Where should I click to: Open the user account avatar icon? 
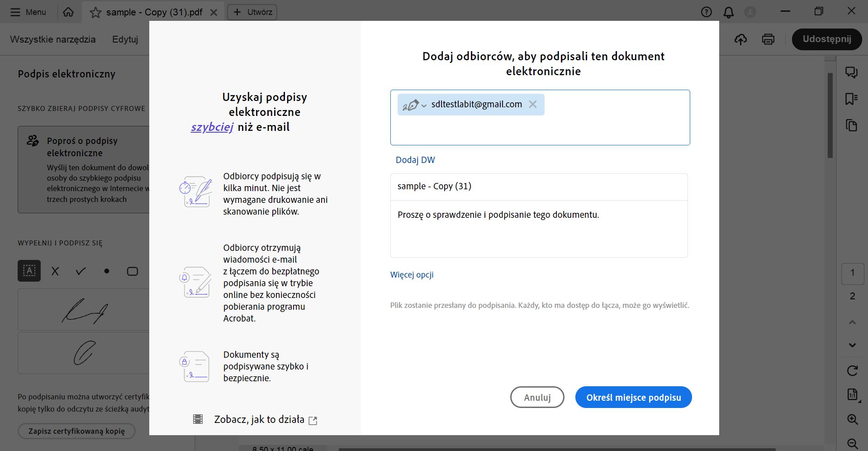(750, 12)
